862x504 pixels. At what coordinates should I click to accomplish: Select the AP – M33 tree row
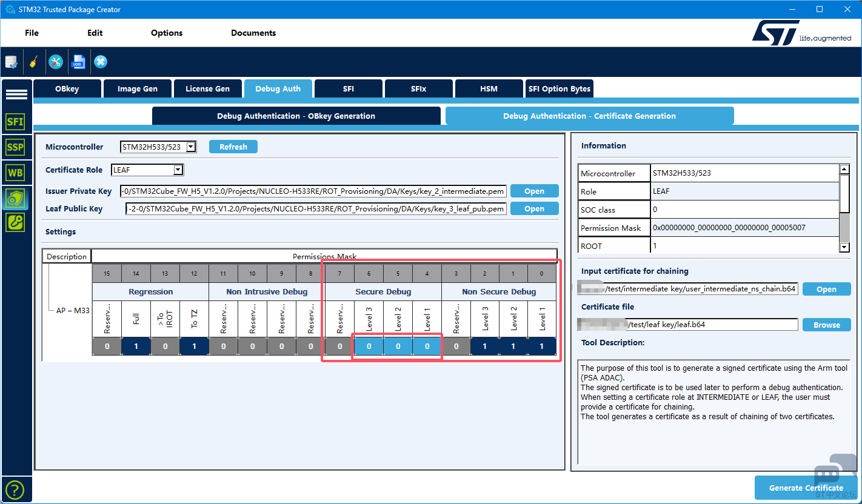pos(73,311)
